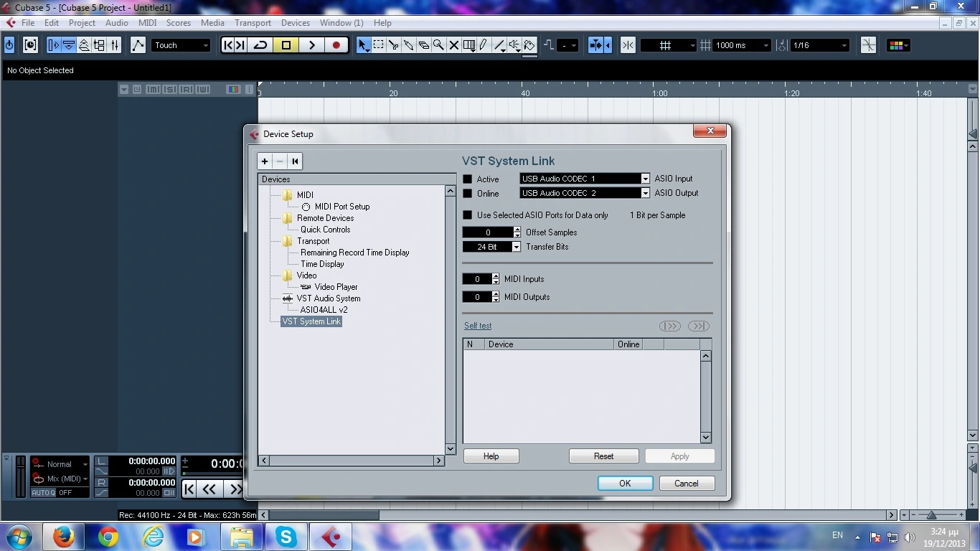Screen dimensions: 980x551
Task: Open the Mixer icon in toolbar
Action: 114,45
